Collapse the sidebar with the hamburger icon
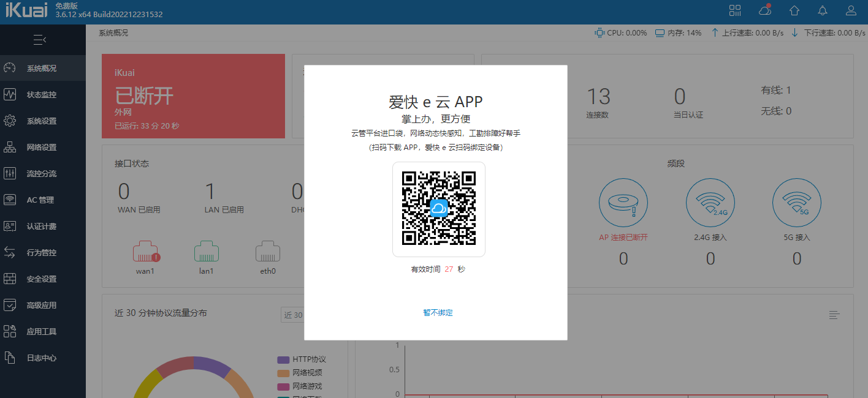This screenshot has height=398, width=868. coord(40,40)
